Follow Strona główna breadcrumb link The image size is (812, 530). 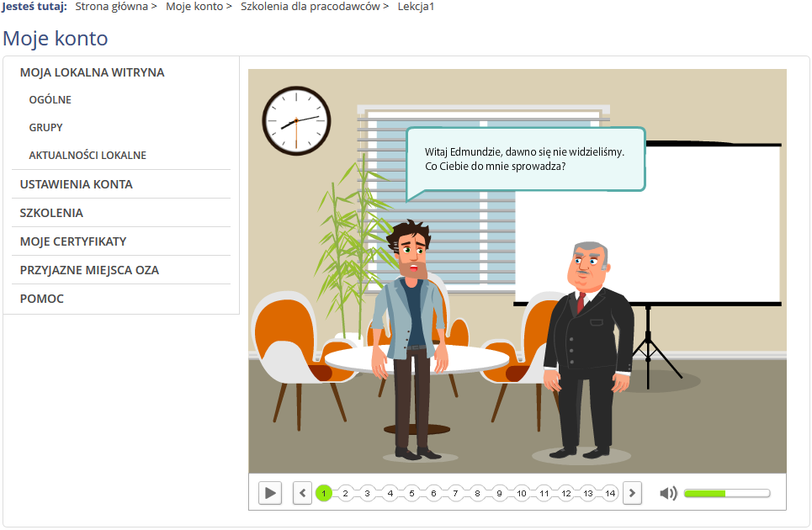point(111,7)
